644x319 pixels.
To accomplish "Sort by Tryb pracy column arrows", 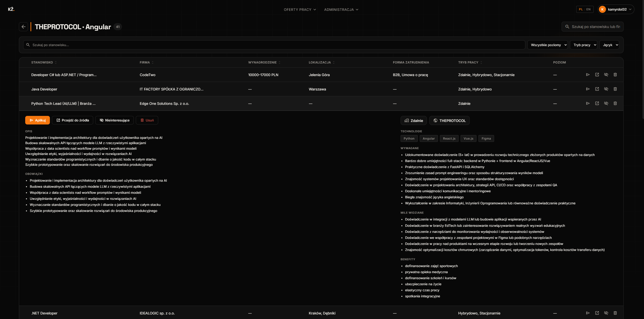I will click(x=481, y=62).
